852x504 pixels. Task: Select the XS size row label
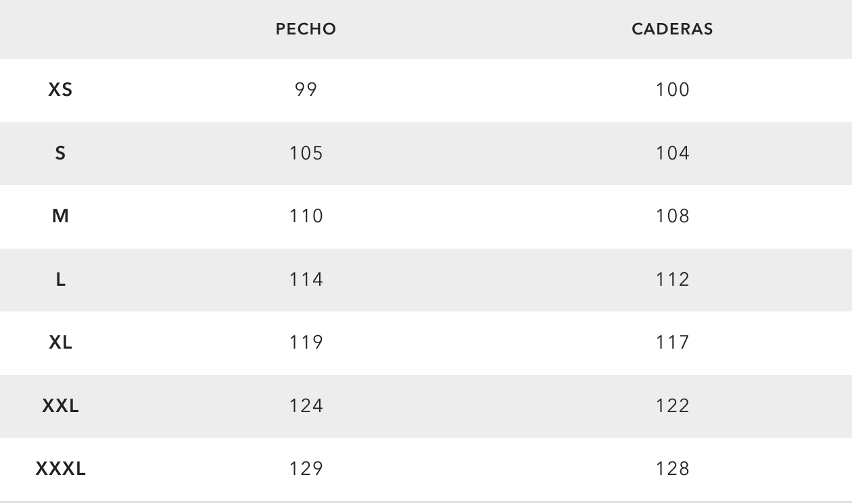(x=60, y=90)
